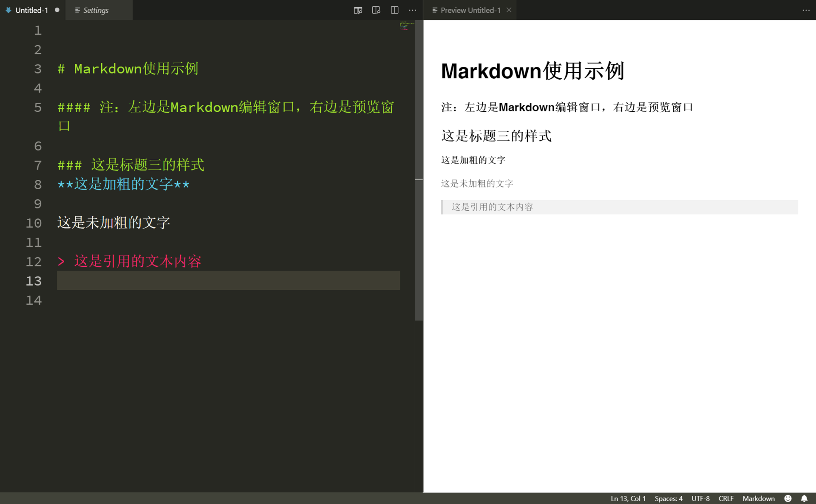Screen dimensions: 816x504
Task: Open the preview pane's More Actions ellipsis
Action: point(806,10)
